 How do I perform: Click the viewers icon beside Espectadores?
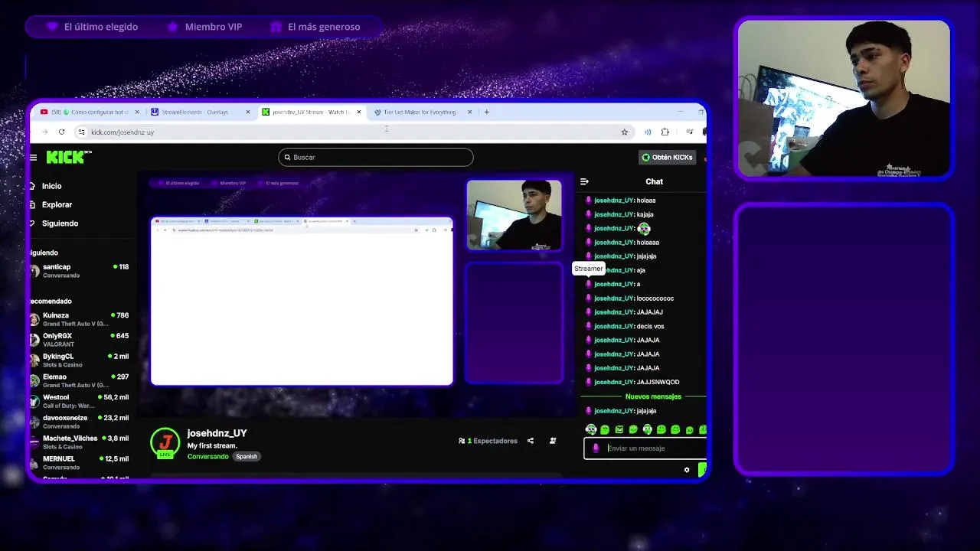point(462,441)
